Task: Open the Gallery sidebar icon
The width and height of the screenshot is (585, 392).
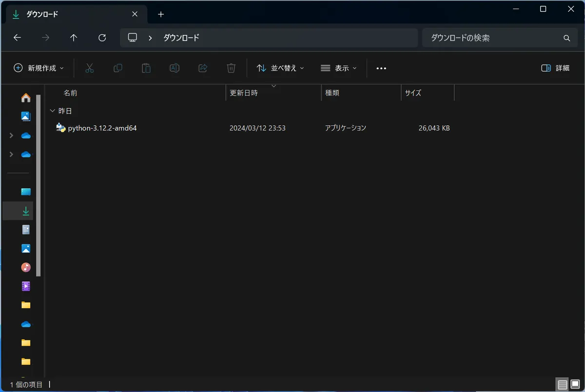Action: 26,117
